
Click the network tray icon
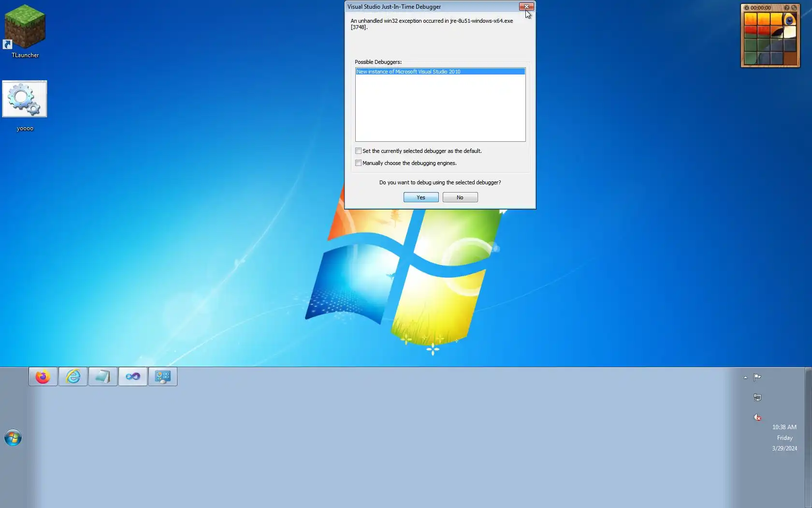coord(757,397)
